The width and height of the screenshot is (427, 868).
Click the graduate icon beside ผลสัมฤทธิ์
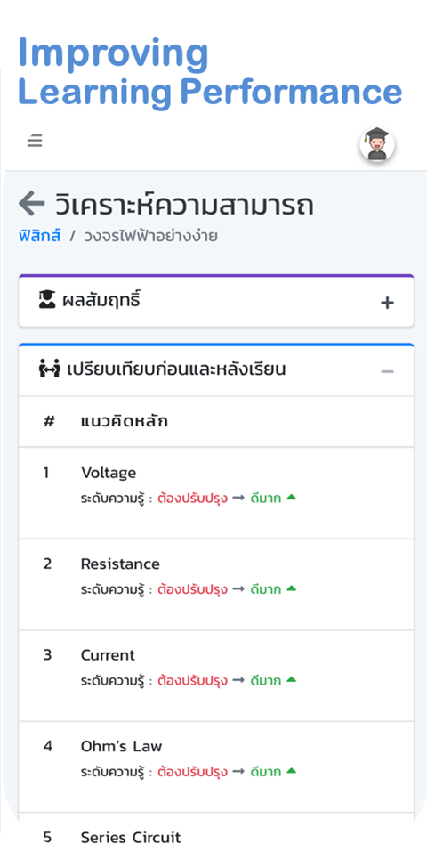pyautogui.click(x=47, y=301)
